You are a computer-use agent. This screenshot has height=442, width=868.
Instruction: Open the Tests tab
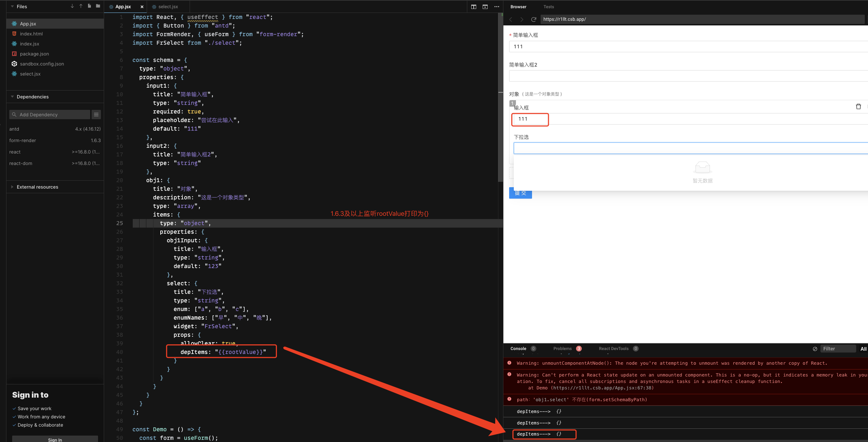click(548, 6)
